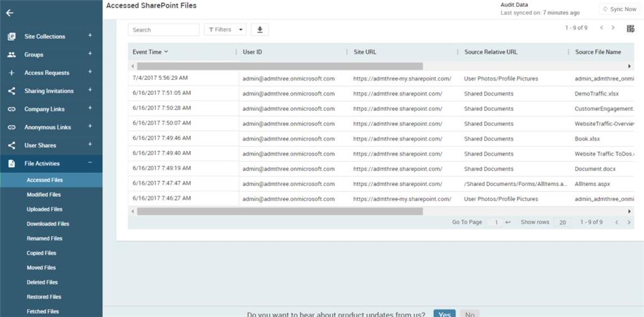The height and width of the screenshot is (317, 644).
Task: Open Moved Files report
Action: click(41, 268)
